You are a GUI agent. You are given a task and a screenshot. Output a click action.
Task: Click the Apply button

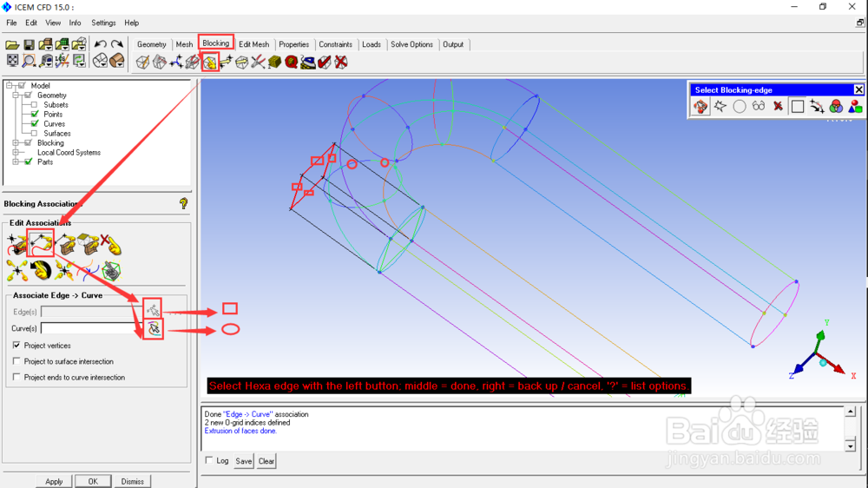54,481
